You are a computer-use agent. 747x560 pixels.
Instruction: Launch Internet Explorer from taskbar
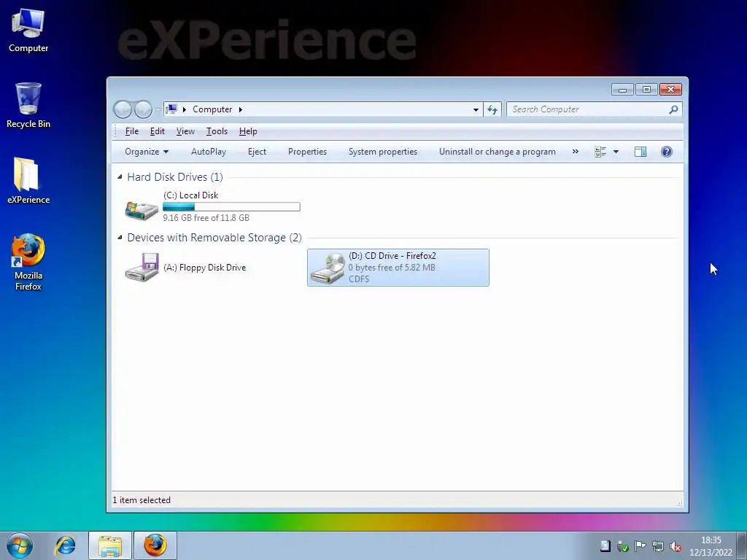pyautogui.click(x=65, y=545)
